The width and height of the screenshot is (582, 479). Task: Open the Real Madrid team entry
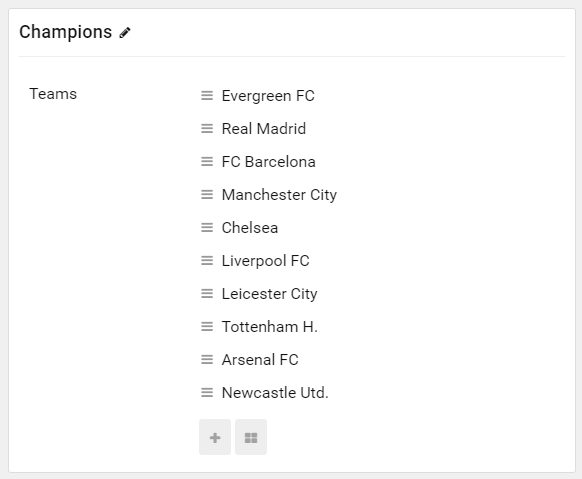(264, 129)
